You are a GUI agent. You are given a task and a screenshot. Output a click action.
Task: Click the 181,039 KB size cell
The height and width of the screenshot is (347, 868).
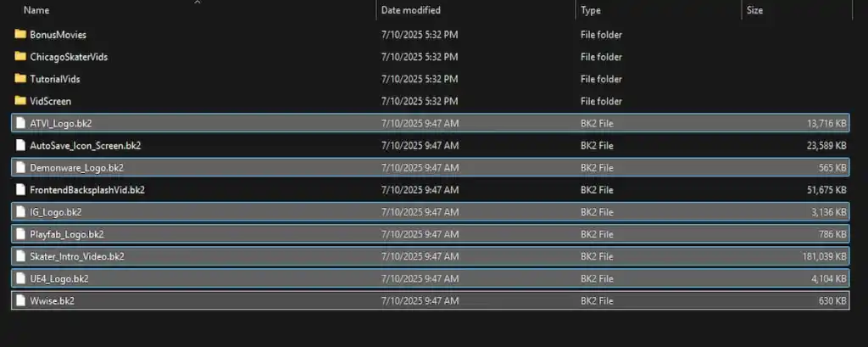821,256
